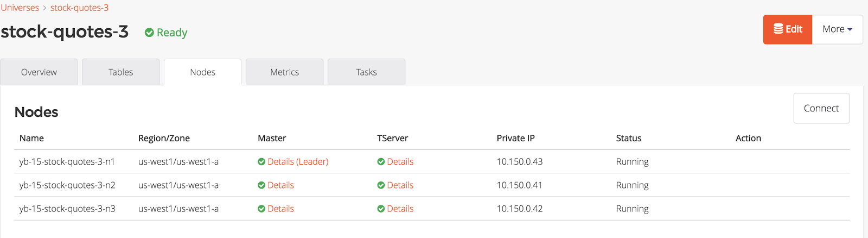Switch to the Overview tab
This screenshot has height=238, width=868.
(x=39, y=72)
